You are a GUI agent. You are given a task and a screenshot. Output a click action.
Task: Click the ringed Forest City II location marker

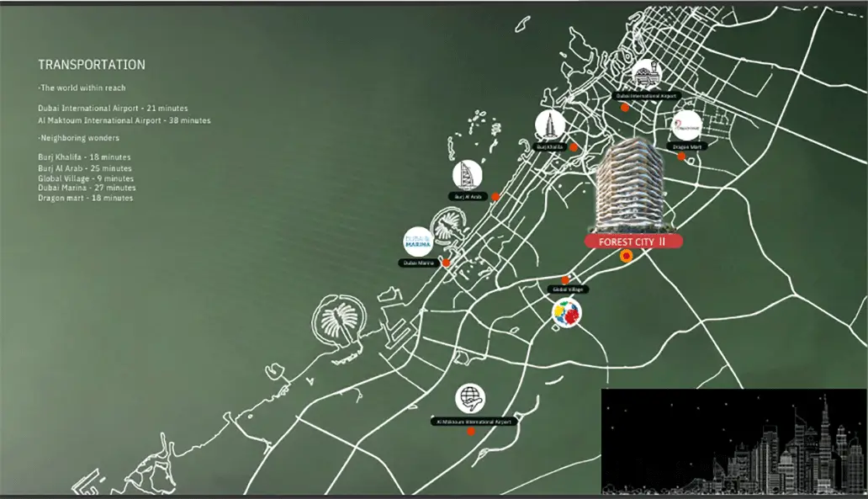click(626, 256)
